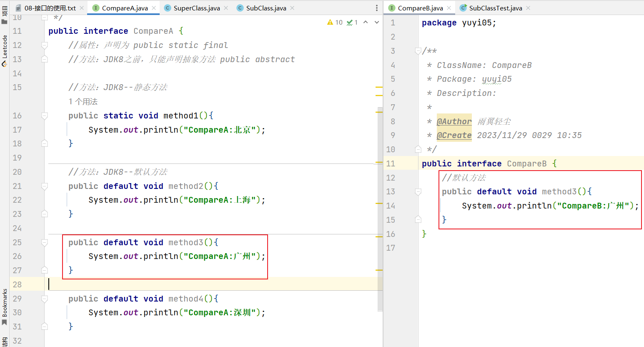Viewport: 644px width, 347px height.
Task: Jump to next highlighted problem with the down arrow
Action: pyautogui.click(x=377, y=22)
